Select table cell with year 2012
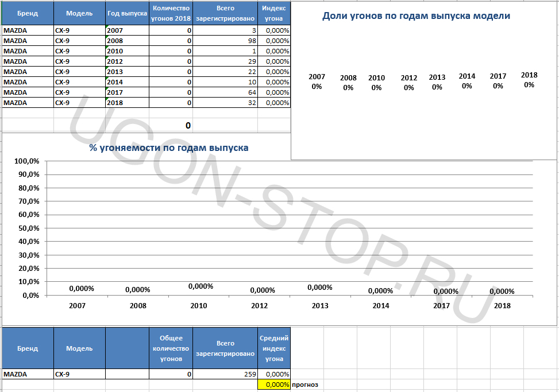This screenshot has height=392, width=559. (x=128, y=61)
